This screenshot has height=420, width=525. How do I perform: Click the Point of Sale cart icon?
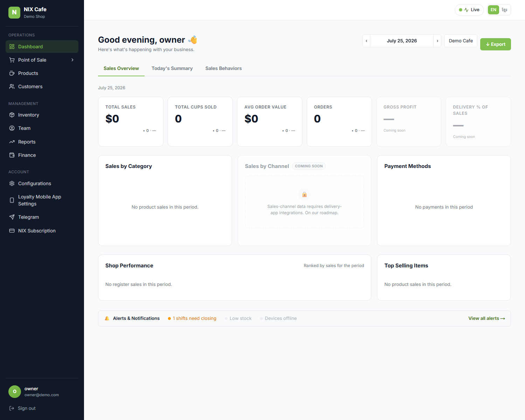12,60
